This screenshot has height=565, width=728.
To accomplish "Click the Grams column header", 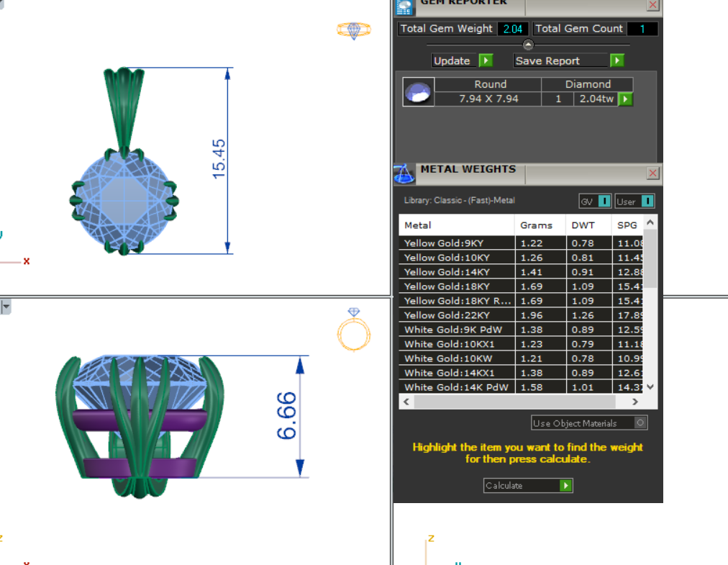I will click(540, 225).
